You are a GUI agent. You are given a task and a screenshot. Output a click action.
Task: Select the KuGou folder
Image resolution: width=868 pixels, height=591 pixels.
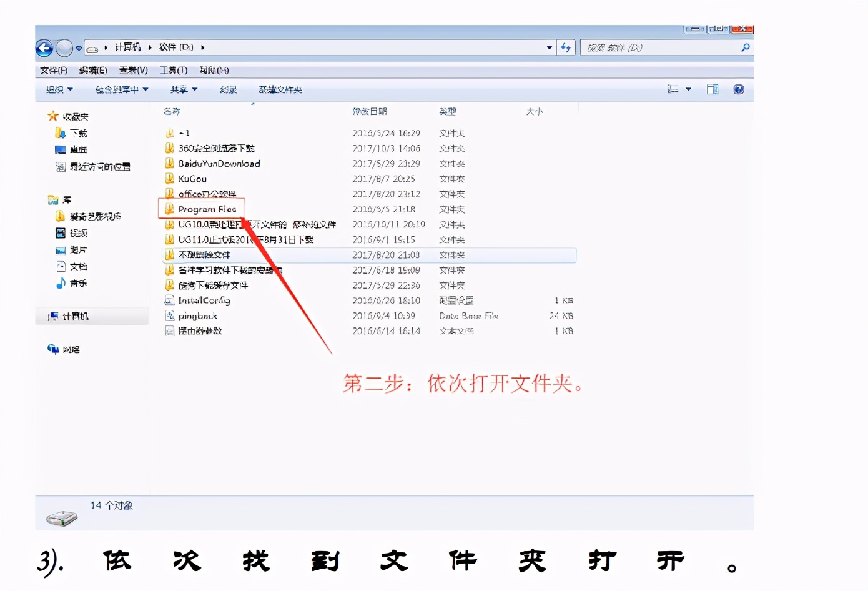point(192,179)
